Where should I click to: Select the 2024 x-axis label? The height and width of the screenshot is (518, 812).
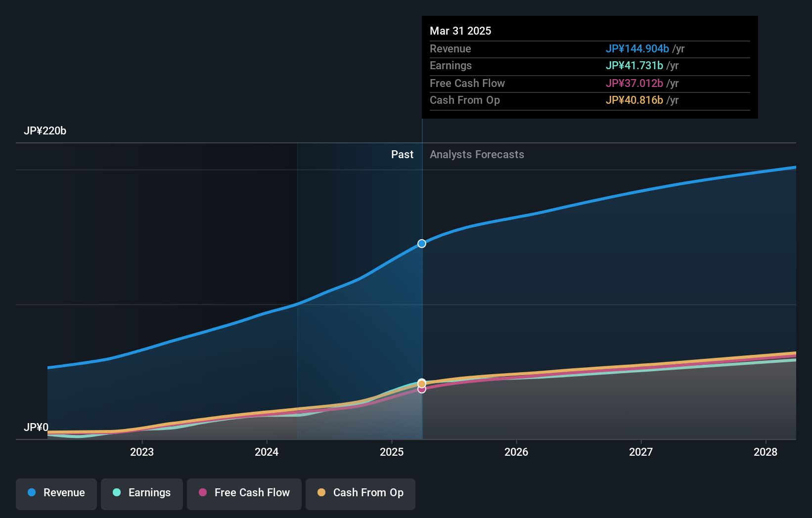point(267,452)
